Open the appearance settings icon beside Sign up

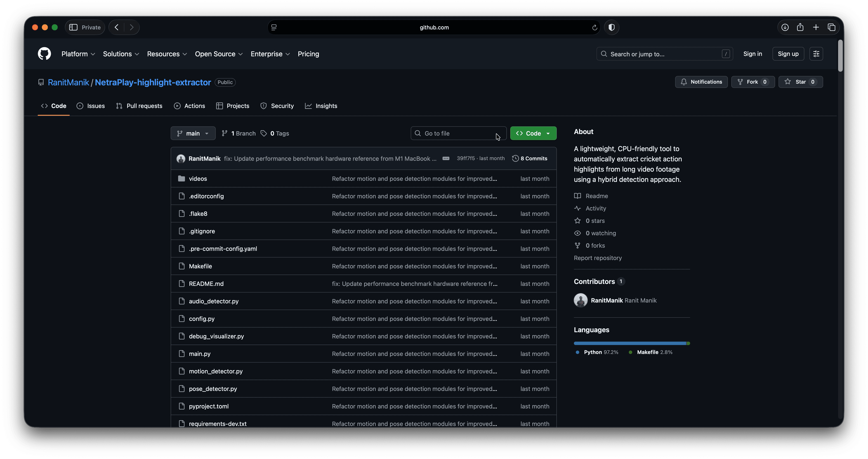coord(816,54)
